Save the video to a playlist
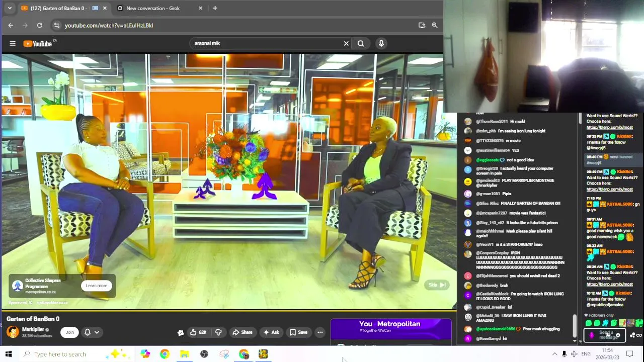The height and width of the screenshot is (362, 644). click(x=298, y=332)
